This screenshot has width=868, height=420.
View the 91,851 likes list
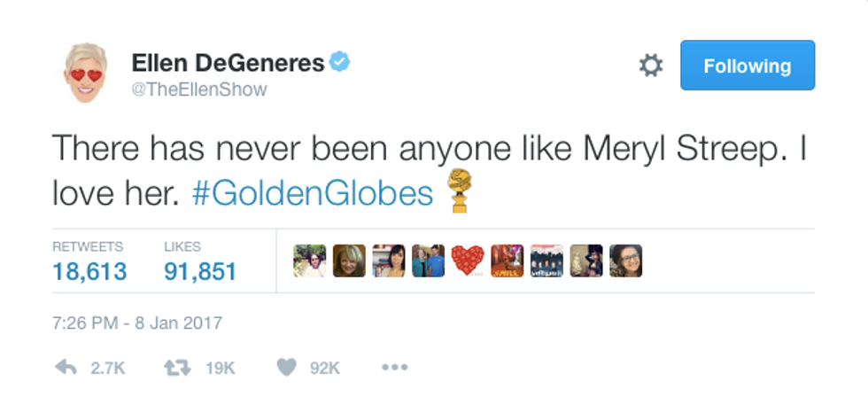(x=201, y=270)
